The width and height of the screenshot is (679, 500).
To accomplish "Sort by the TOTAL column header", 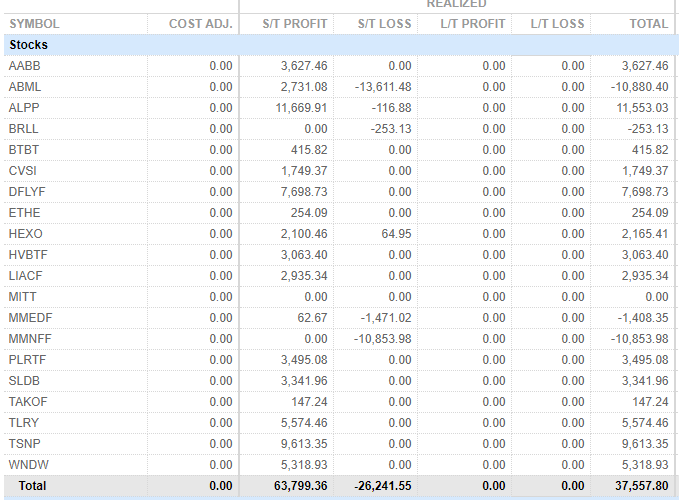I will pyautogui.click(x=649, y=24).
